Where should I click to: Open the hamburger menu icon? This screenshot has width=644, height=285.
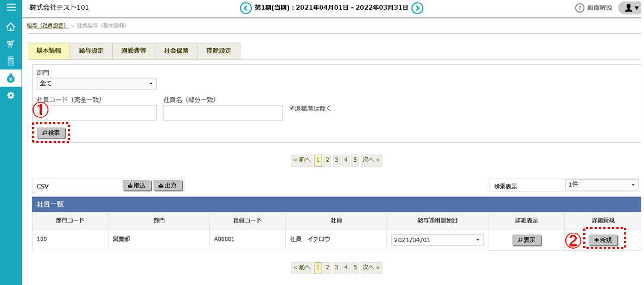click(x=10, y=8)
